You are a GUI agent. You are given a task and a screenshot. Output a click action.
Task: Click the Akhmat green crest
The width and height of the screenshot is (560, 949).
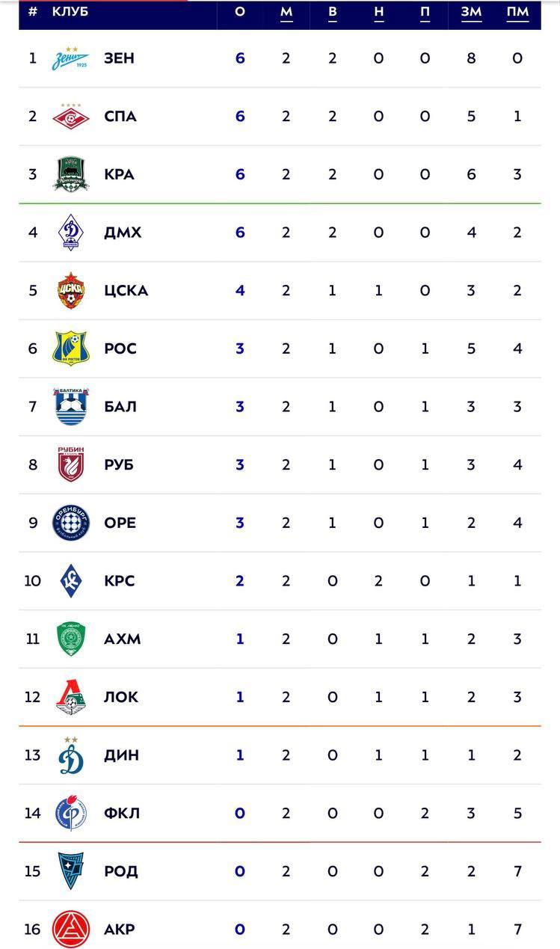pyautogui.click(x=70, y=639)
